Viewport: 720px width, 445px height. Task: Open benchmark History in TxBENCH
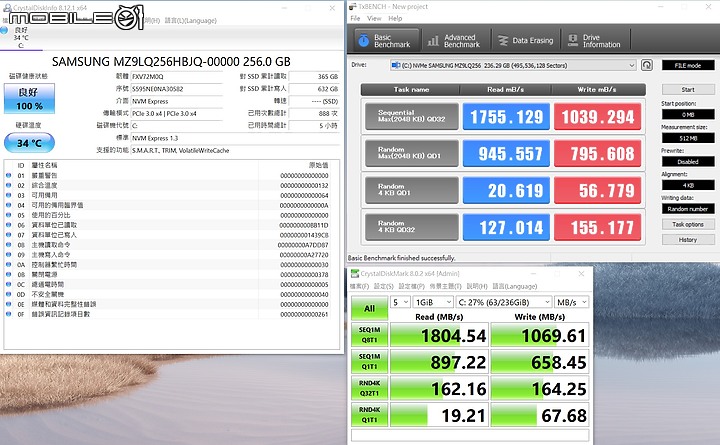[688, 240]
